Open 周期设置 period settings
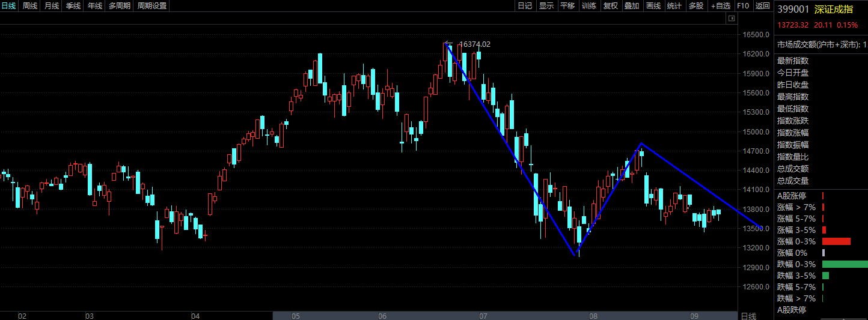868x320 pixels. [151, 5]
